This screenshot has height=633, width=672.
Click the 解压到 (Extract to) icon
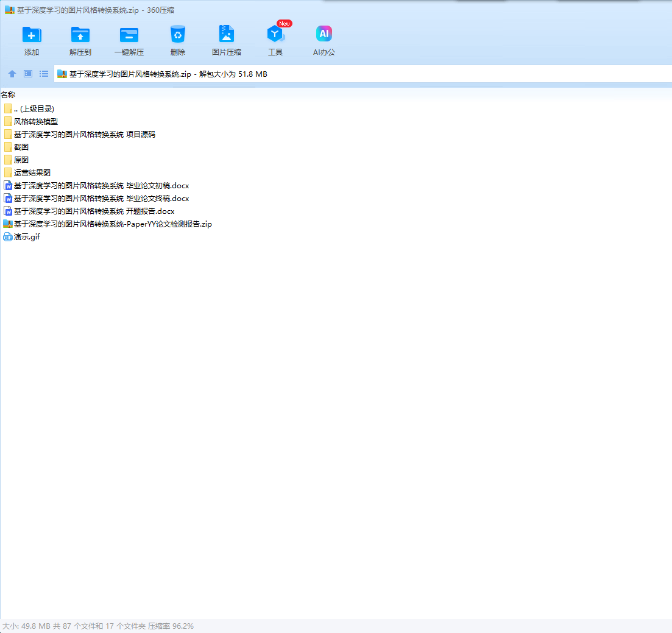80,35
